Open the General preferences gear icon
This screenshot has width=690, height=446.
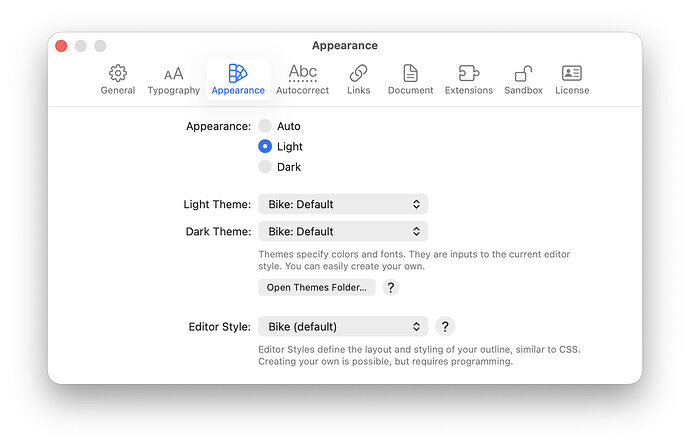tap(117, 80)
